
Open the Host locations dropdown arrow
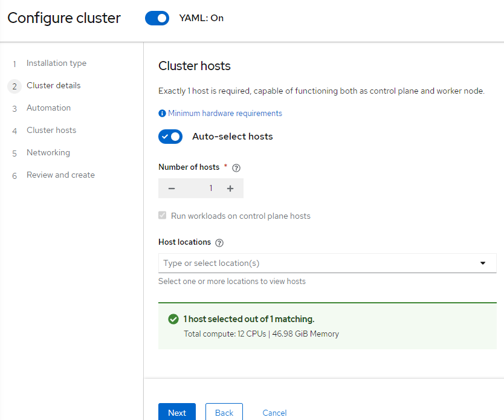pos(483,263)
